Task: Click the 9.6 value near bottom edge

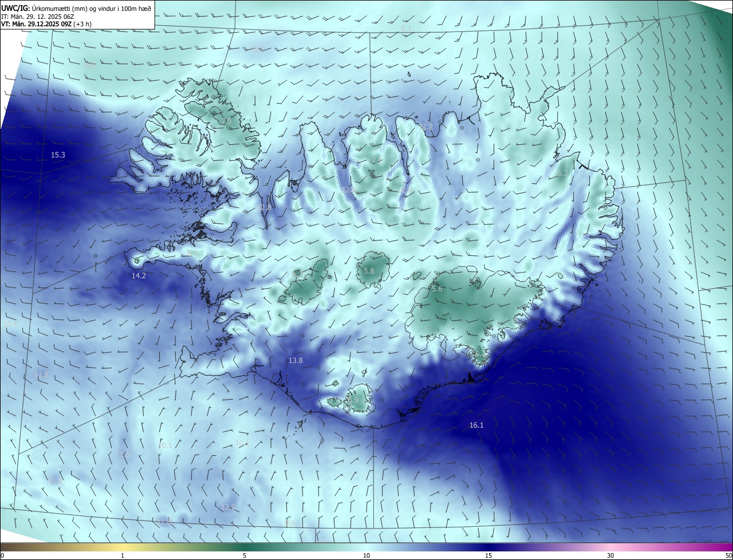Action: pos(290,523)
